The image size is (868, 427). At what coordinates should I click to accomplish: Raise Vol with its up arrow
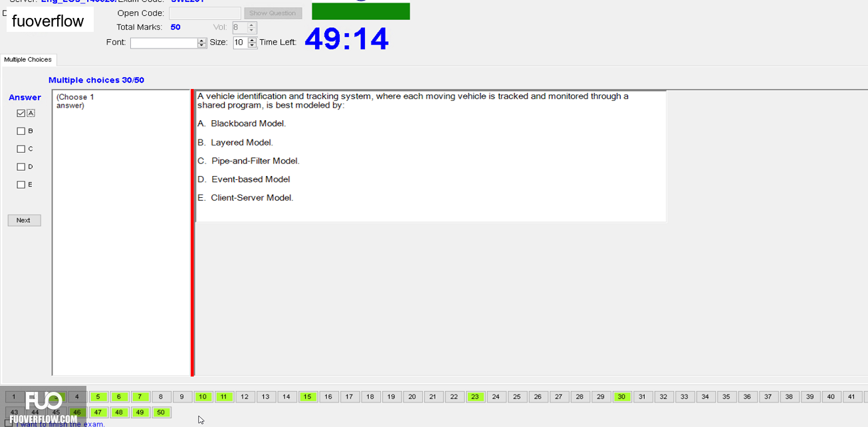pos(251,25)
